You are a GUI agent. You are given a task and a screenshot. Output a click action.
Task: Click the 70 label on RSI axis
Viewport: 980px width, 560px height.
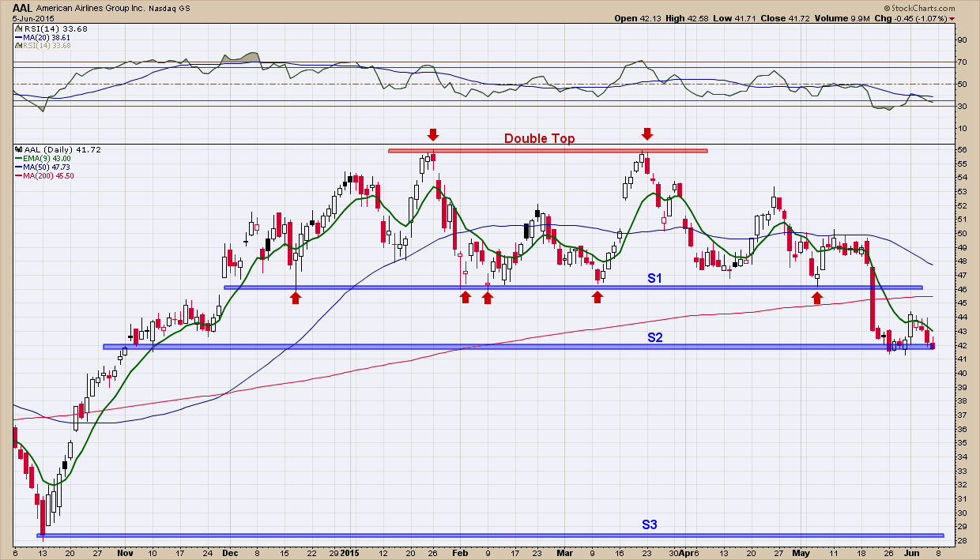click(x=962, y=62)
